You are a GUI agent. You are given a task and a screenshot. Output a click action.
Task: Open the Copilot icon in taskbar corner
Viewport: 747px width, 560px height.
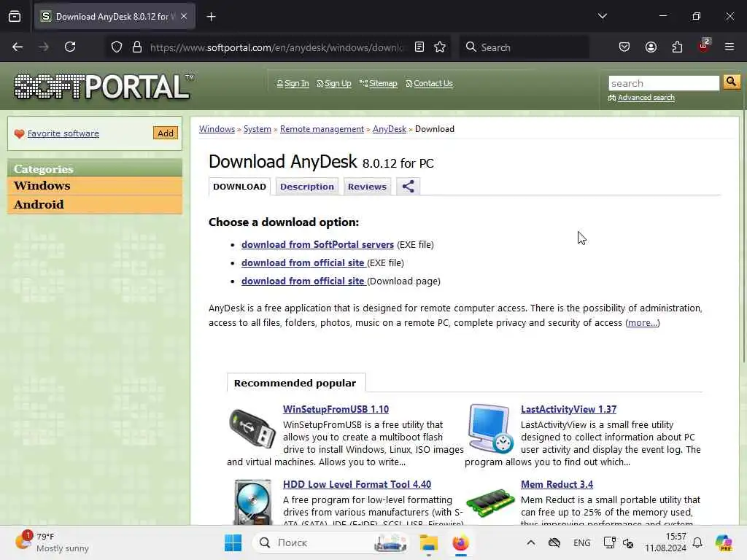[724, 542]
